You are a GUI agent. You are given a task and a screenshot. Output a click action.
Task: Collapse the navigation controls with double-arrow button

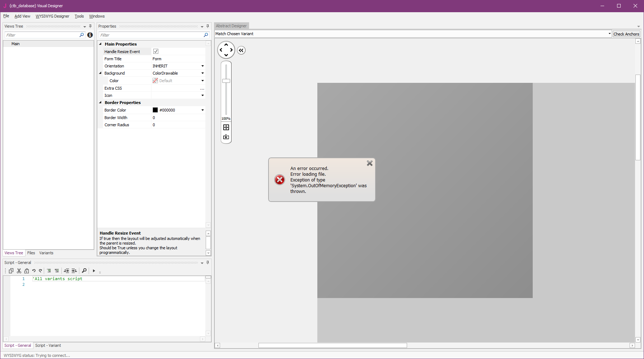click(241, 50)
